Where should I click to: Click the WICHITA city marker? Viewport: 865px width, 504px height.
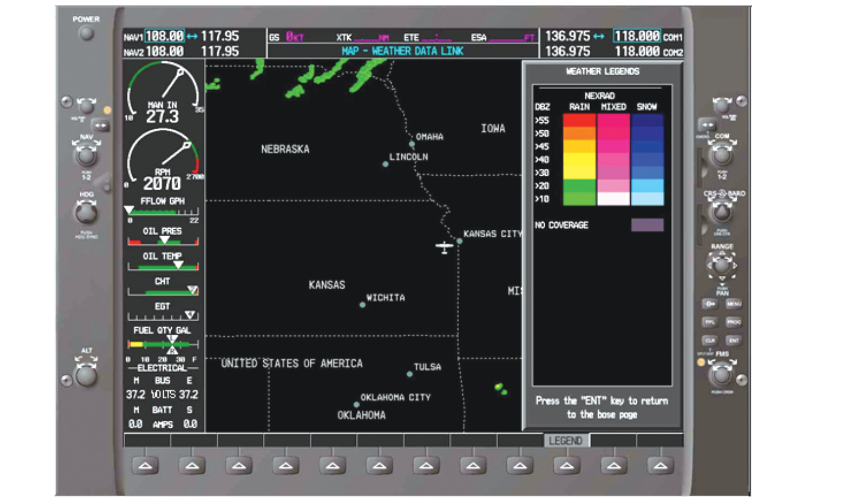tap(362, 304)
